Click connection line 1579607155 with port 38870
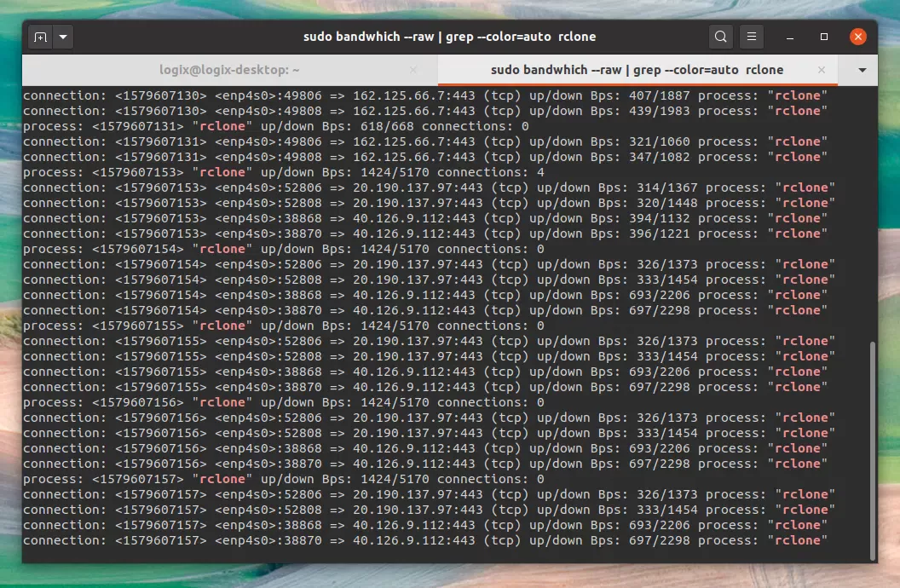 [x=425, y=387]
